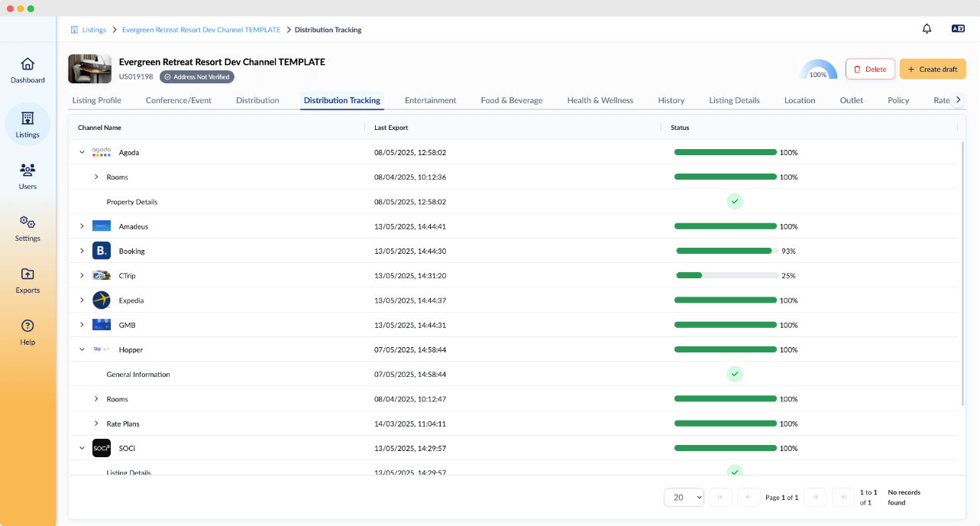Open the History tab

pyautogui.click(x=671, y=100)
